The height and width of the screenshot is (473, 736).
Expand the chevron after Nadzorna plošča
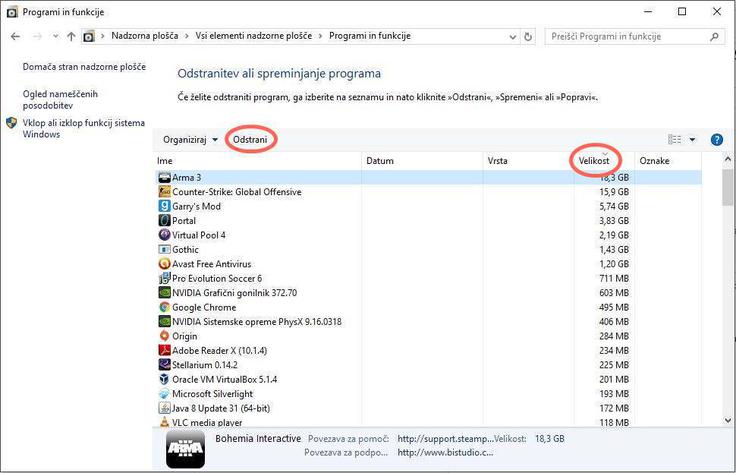[x=187, y=36]
